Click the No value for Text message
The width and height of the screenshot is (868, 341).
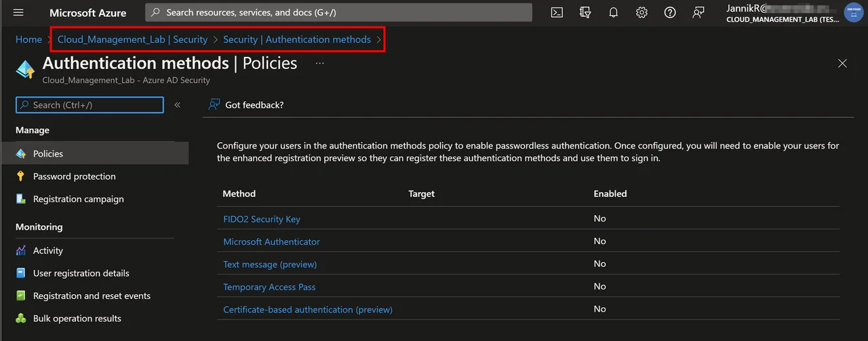coord(599,264)
